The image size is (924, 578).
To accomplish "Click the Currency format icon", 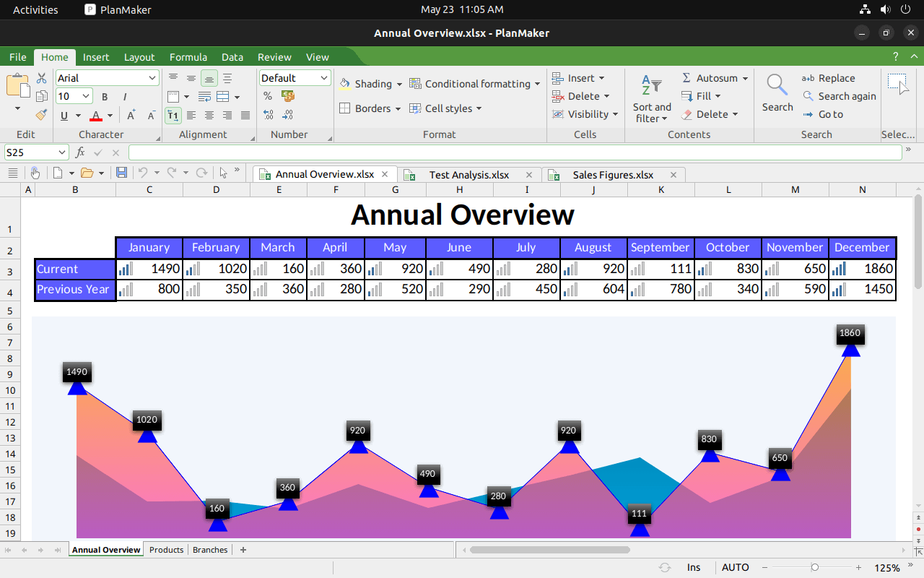I will (x=287, y=95).
